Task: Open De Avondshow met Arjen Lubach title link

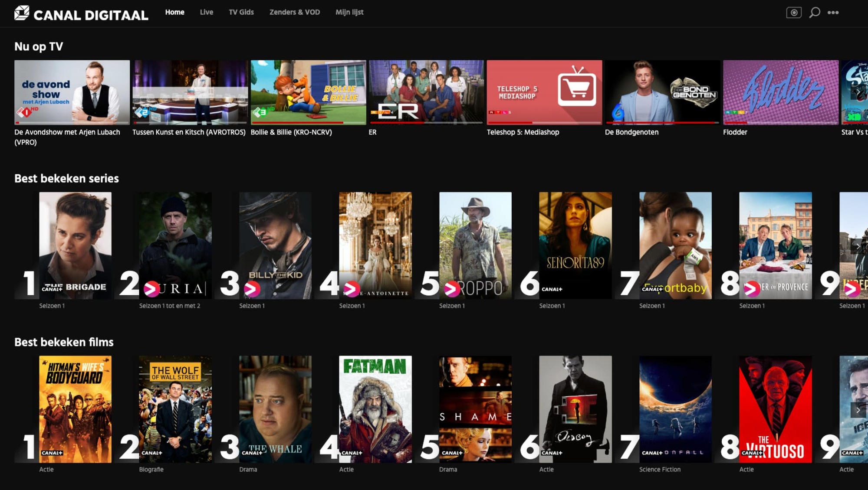Action: pos(67,137)
